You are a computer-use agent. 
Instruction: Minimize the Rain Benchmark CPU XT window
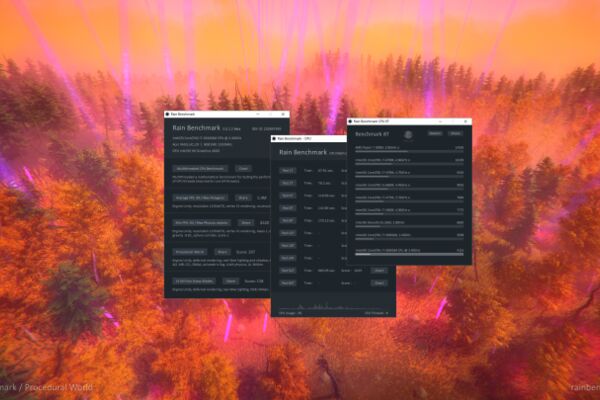tap(440, 121)
